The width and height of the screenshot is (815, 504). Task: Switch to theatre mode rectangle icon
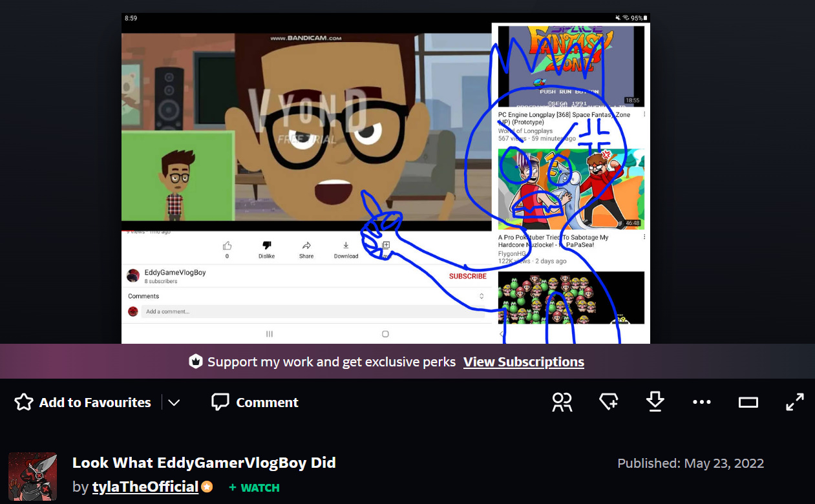point(748,402)
